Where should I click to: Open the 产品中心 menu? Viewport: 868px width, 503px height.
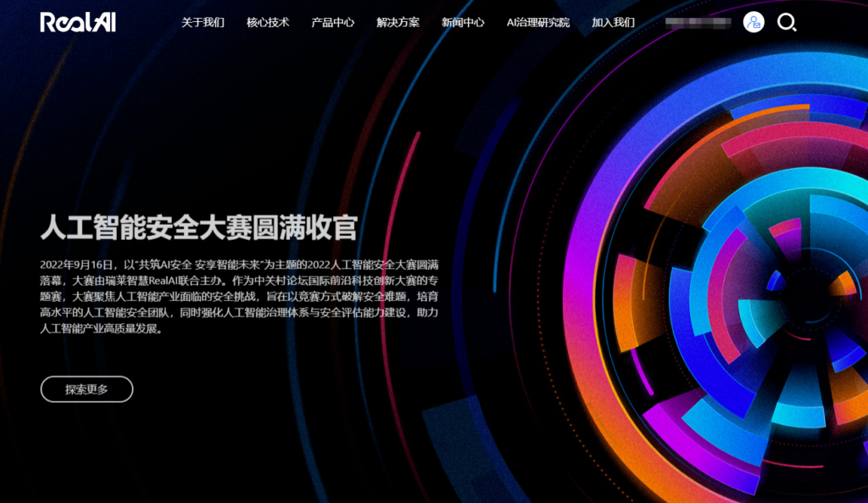[x=332, y=22]
